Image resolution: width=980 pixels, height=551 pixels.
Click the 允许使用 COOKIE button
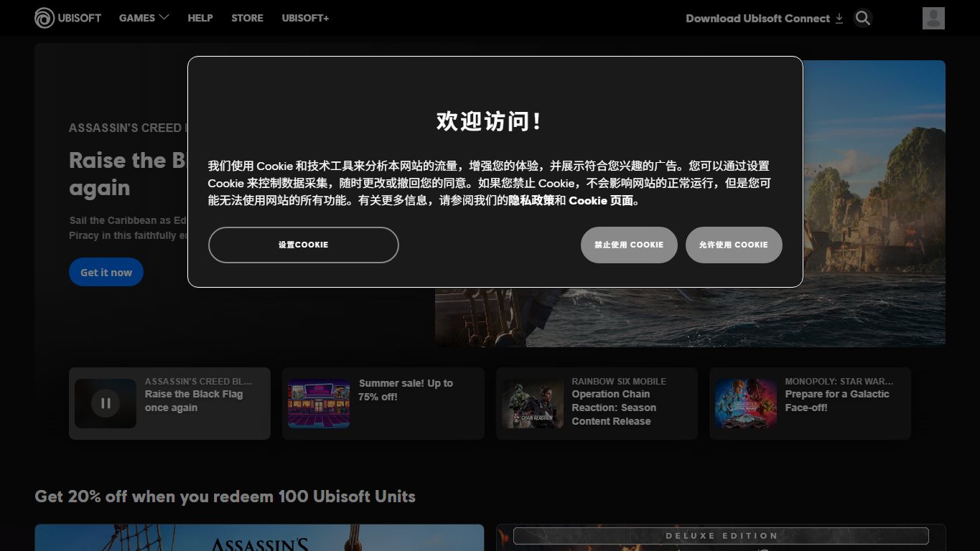734,245
